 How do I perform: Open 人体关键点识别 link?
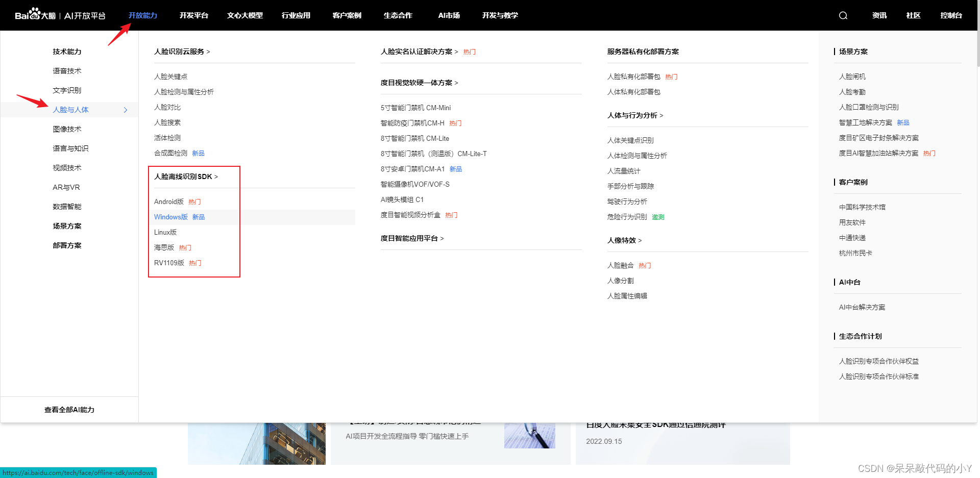[630, 140]
